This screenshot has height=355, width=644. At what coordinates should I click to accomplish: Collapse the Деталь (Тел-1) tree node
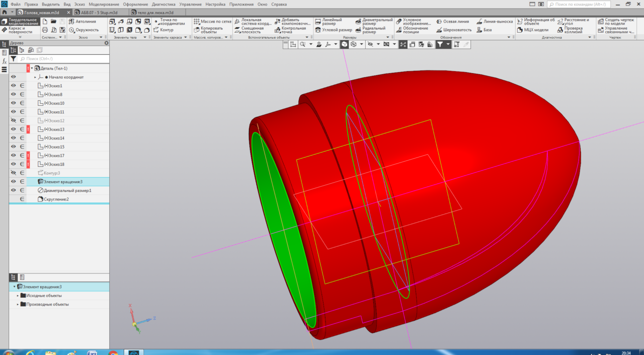[x=32, y=68]
